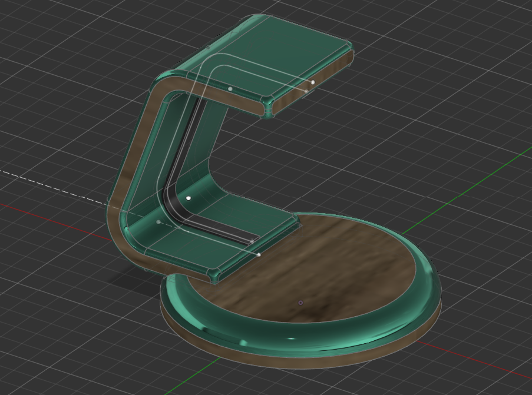Viewport: 532px width, 395px height.
Task: Select the bright white point at inner bend
Action: click(x=189, y=198)
